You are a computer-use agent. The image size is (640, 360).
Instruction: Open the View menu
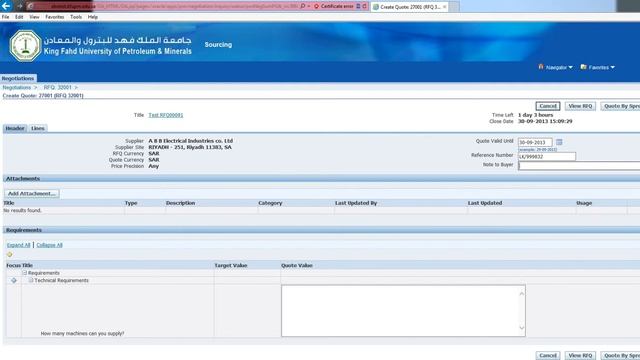(x=34, y=17)
